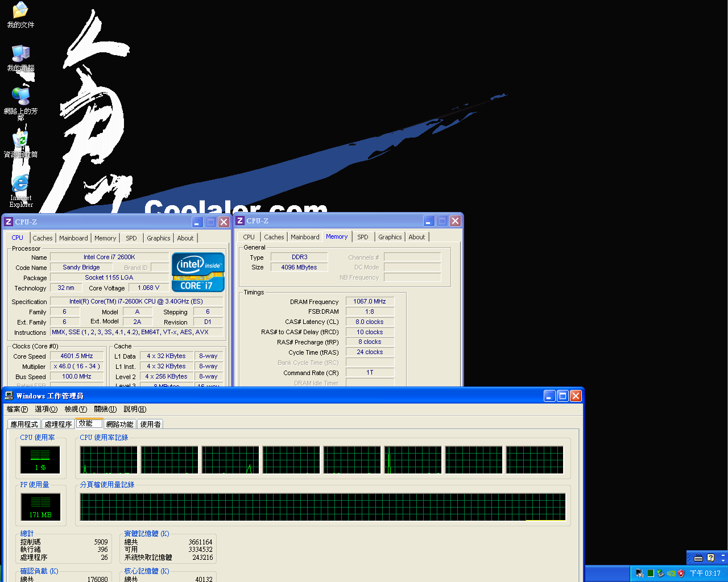Click first CPU usage history graph

[x=109, y=460]
